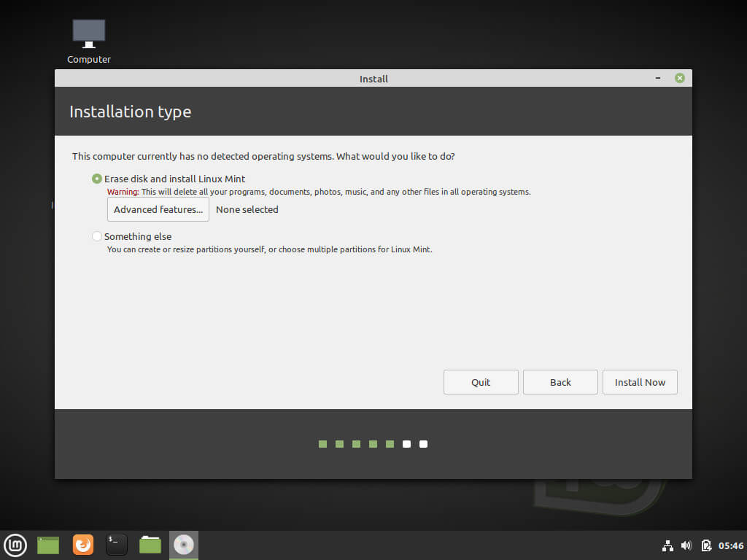Open the Linux Mint start menu
This screenshot has width=747, height=560.
[x=15, y=545]
